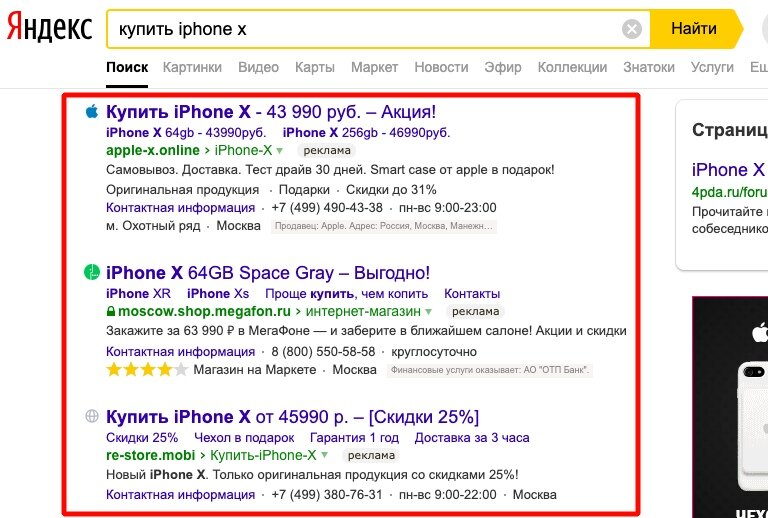Image resolution: width=768 pixels, height=518 pixels.
Task: Click the green padlock icon by megafon URL
Action: [111, 311]
